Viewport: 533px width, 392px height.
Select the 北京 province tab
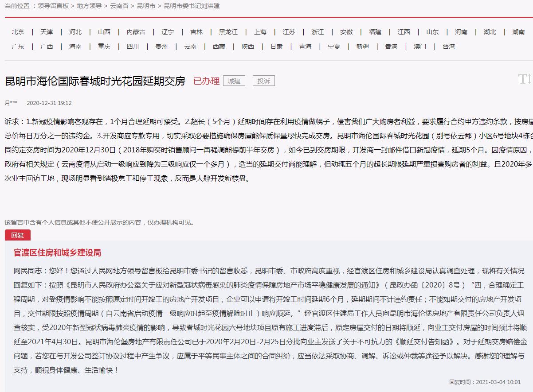pos(18,32)
